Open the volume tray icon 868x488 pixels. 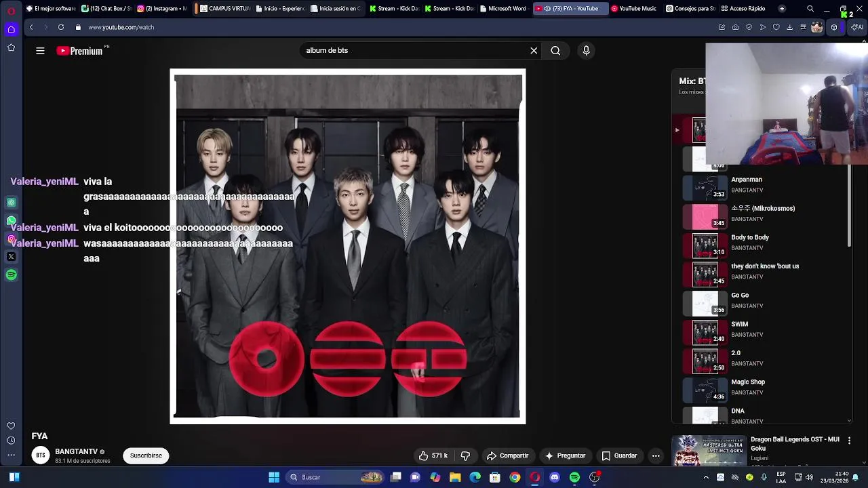coord(809,477)
